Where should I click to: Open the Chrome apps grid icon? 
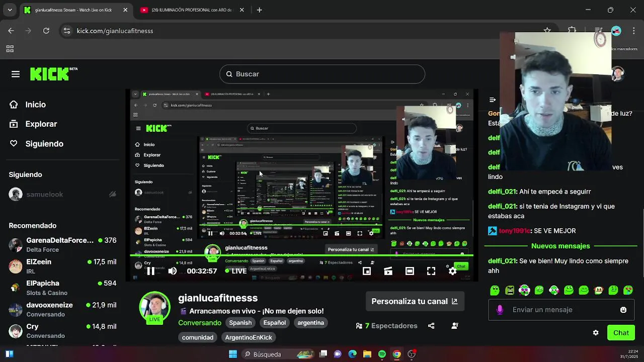tap(10, 49)
